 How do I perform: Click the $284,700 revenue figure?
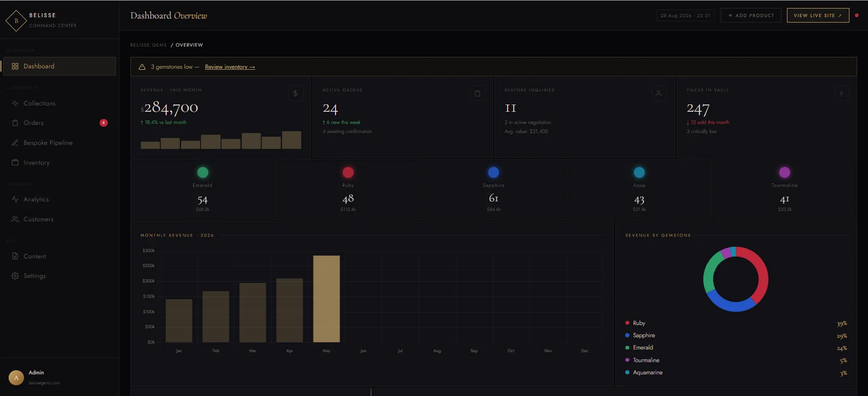tap(169, 107)
